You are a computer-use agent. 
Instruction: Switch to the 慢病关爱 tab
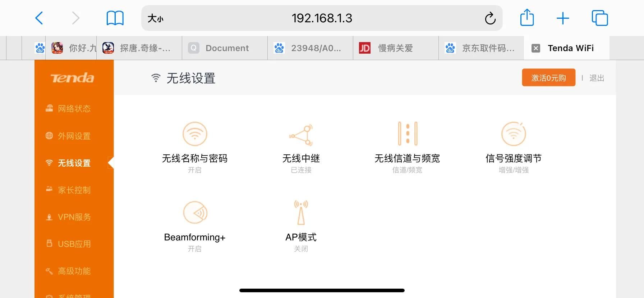tap(396, 48)
